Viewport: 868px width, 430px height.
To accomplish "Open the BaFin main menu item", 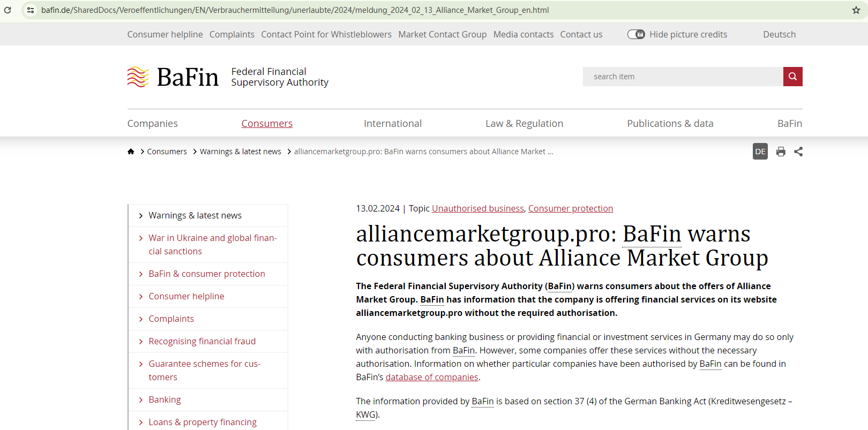I will pyautogui.click(x=790, y=124).
